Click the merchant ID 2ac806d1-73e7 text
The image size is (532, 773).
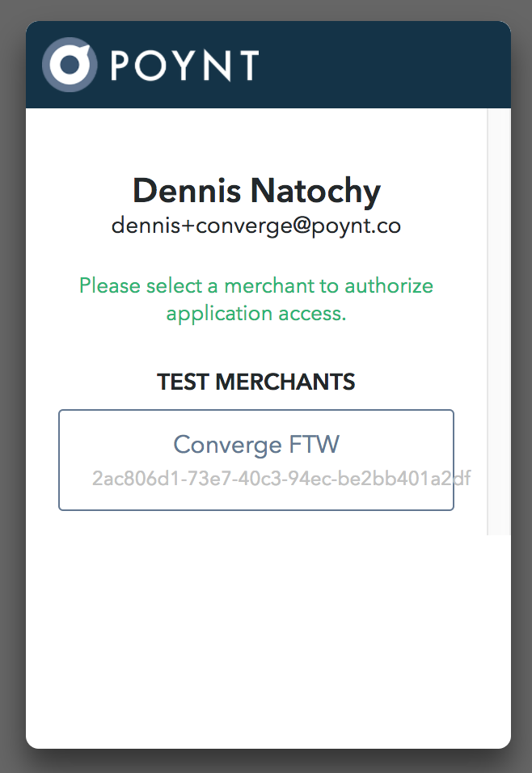pos(281,478)
